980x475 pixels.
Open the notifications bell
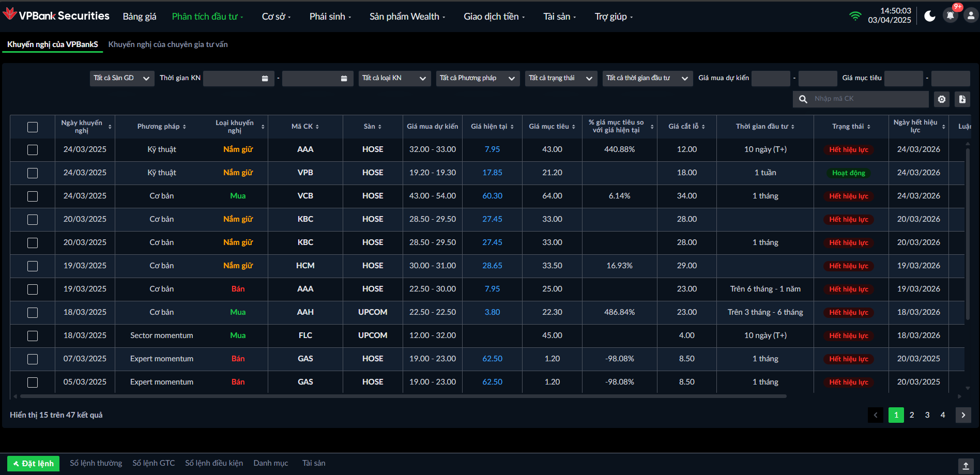(x=950, y=16)
